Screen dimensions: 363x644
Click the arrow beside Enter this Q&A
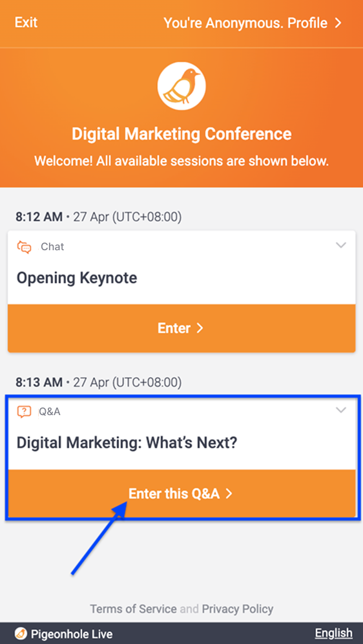coord(229,494)
